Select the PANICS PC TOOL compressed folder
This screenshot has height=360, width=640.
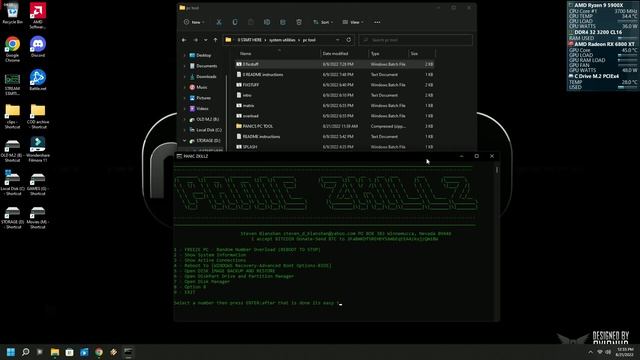point(335,126)
